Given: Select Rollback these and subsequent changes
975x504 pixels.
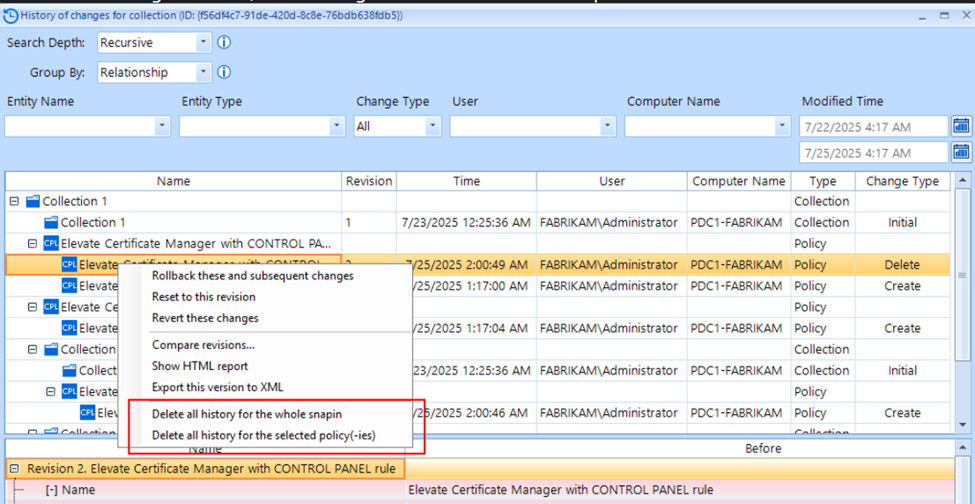Looking at the screenshot, I should tap(252, 276).
